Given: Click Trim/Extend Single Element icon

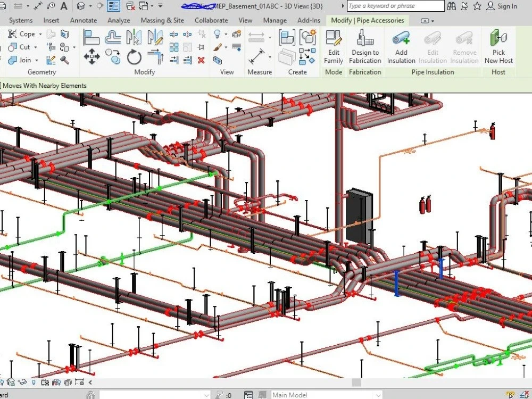Looking at the screenshot, I should point(174,60).
